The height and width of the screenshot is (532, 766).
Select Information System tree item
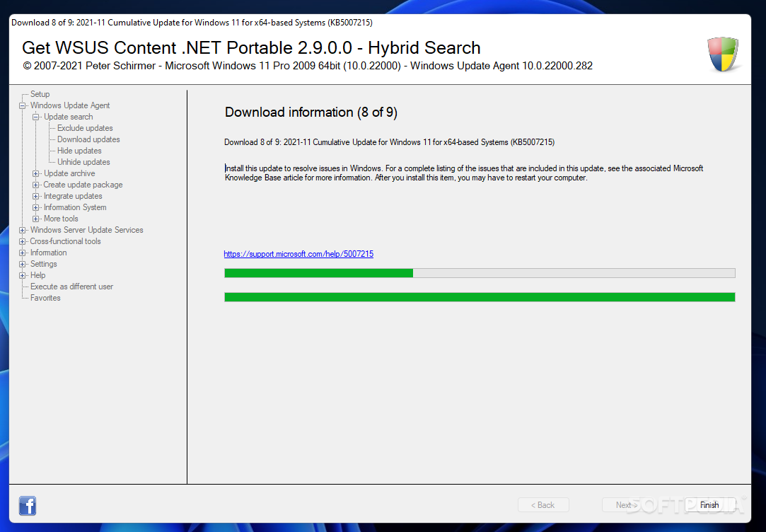pos(75,207)
